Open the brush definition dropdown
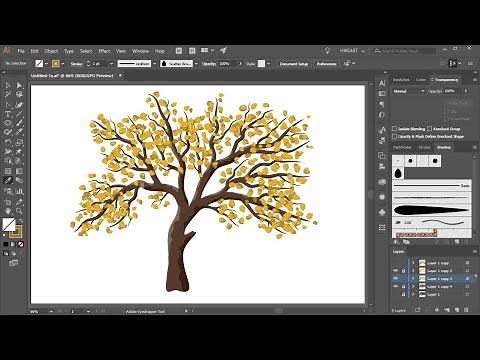This screenshot has width=480, height=360. coord(196,64)
